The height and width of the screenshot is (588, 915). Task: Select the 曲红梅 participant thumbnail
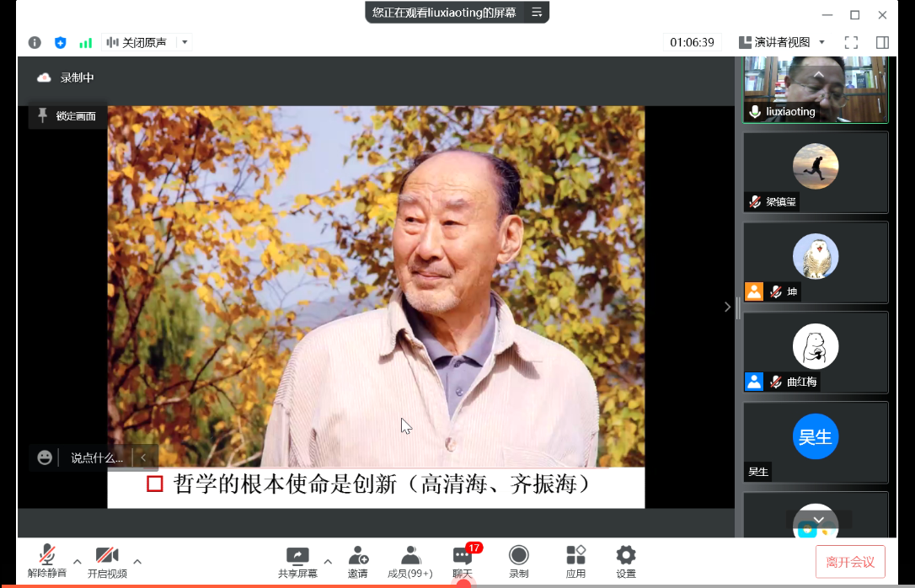(x=815, y=352)
